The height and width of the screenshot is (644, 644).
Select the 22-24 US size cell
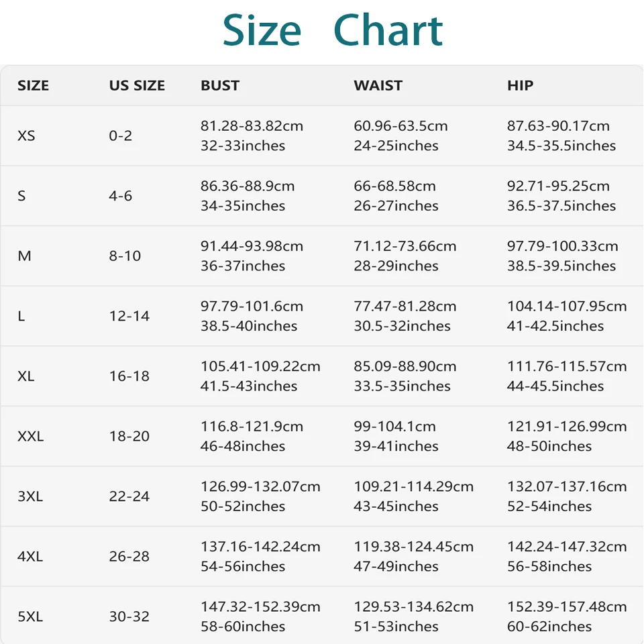coord(129,496)
